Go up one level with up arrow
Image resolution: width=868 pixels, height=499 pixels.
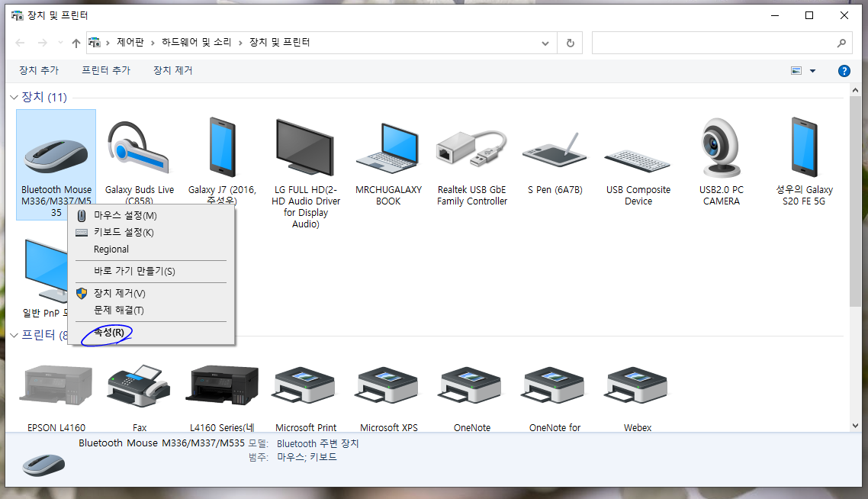[x=76, y=43]
